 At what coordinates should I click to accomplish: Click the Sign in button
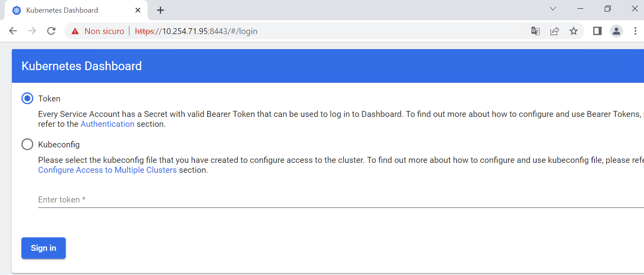pyautogui.click(x=44, y=248)
